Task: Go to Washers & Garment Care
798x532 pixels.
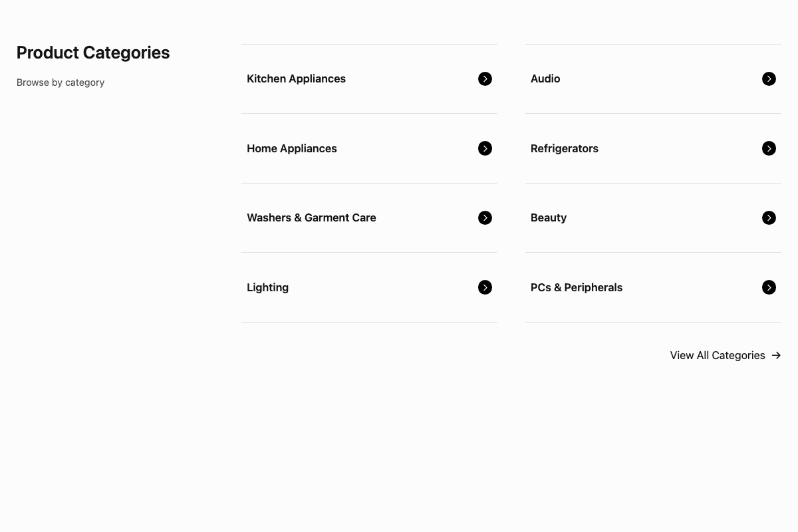Action: [311, 218]
